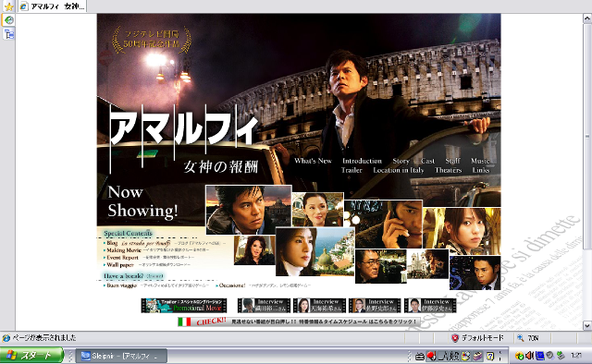Go to the Location in Italy link
The height and width of the screenshot is (364, 592).
[x=399, y=170]
